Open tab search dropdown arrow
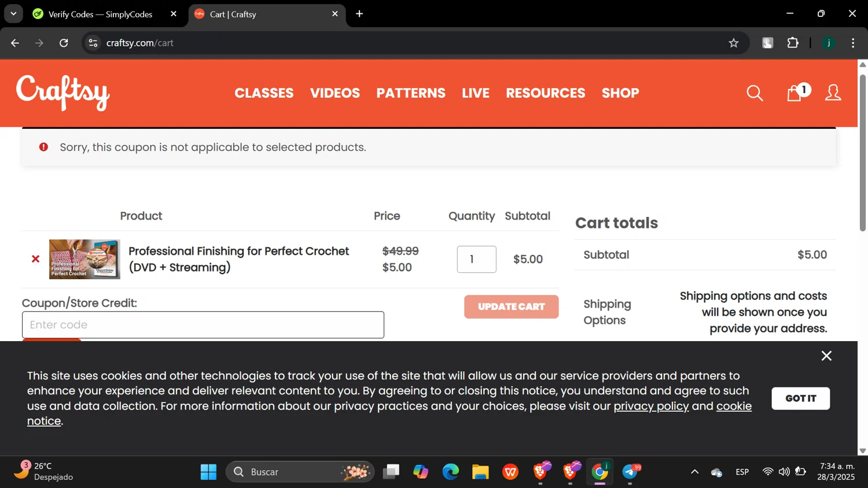 click(13, 14)
